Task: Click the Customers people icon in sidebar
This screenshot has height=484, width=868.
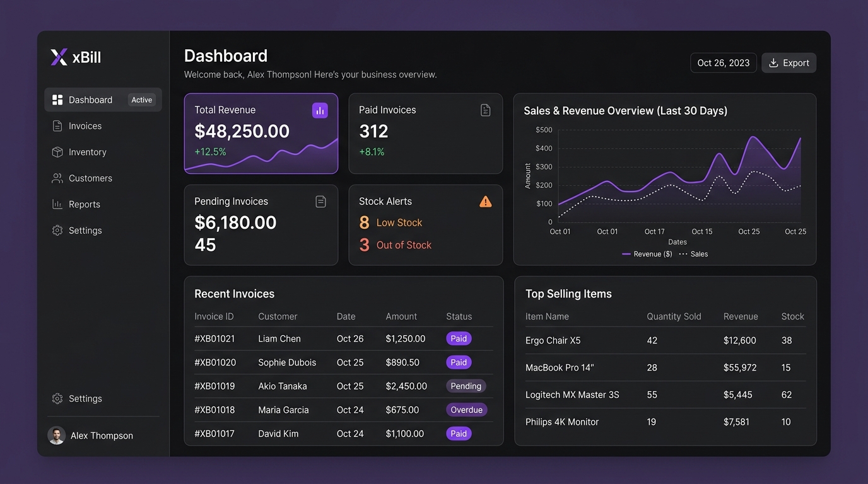Action: [x=57, y=178]
